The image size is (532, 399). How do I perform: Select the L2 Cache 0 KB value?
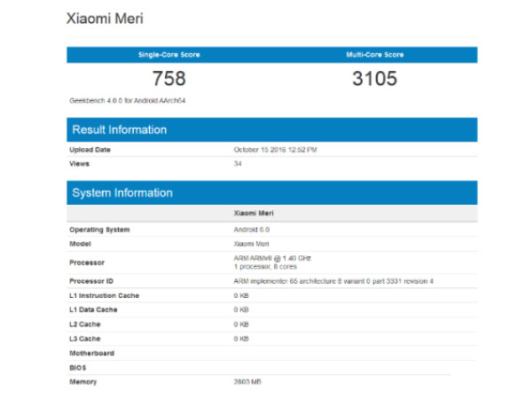coord(241,325)
